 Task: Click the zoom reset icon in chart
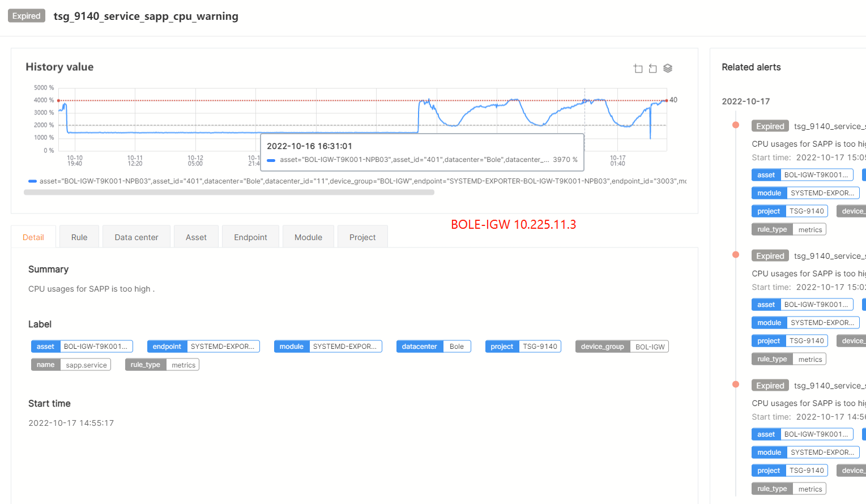(652, 69)
